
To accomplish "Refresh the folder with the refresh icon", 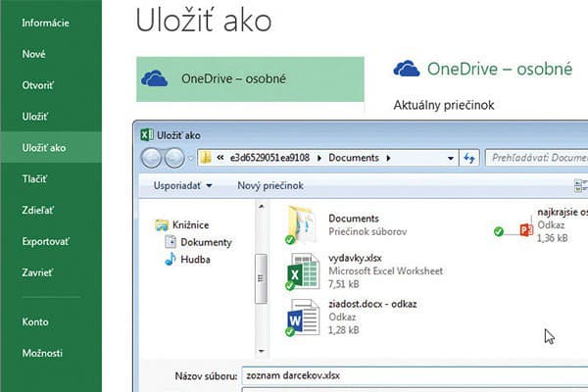I will coord(469,158).
